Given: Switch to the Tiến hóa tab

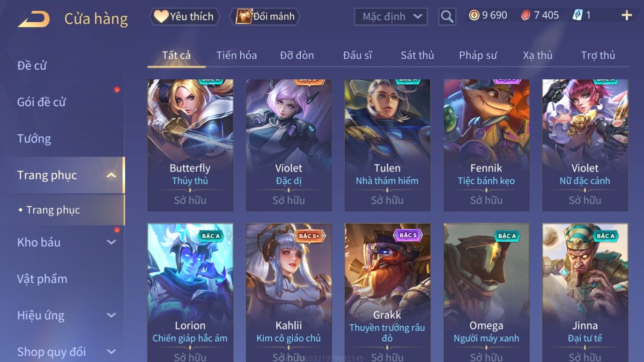Looking at the screenshot, I should point(236,55).
